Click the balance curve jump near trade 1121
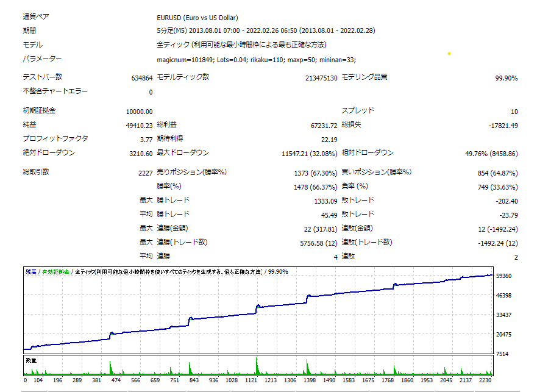The image size is (537, 392). (x=256, y=309)
